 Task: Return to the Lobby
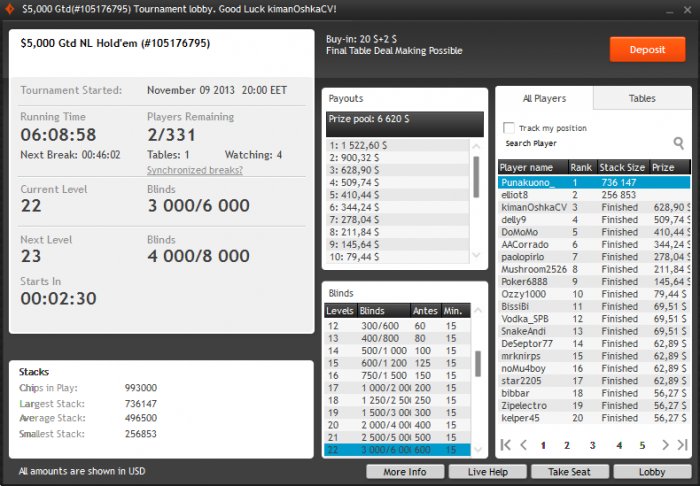tap(652, 472)
